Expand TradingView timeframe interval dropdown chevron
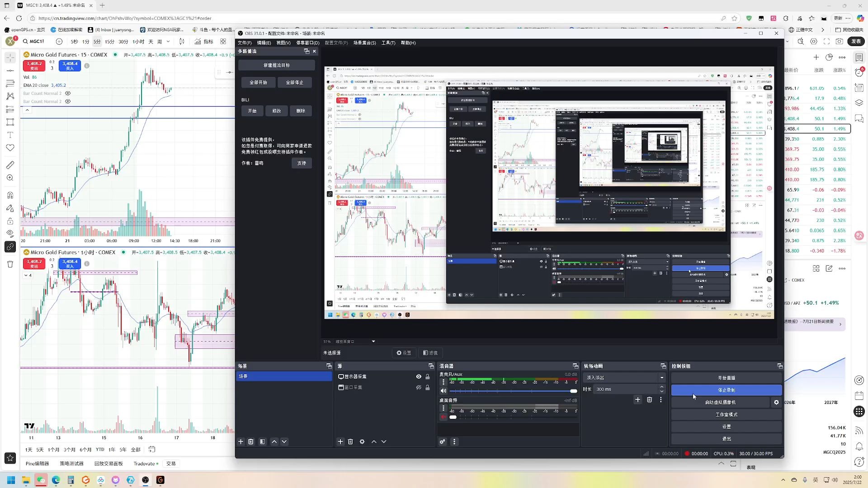Screen dimensions: 868x488 pyautogui.click(x=168, y=42)
